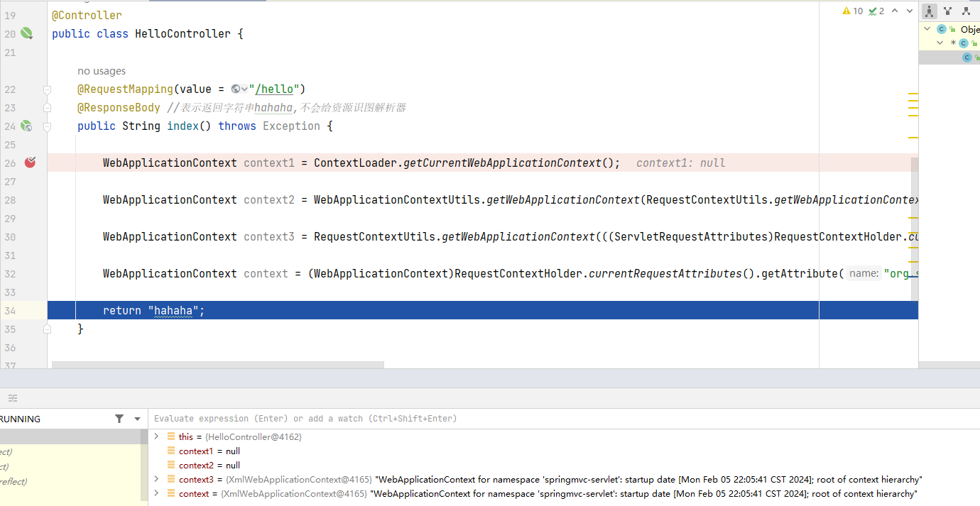The image size is (980, 506).
Task: Jump to next highlighted error arrow
Action: click(909, 11)
